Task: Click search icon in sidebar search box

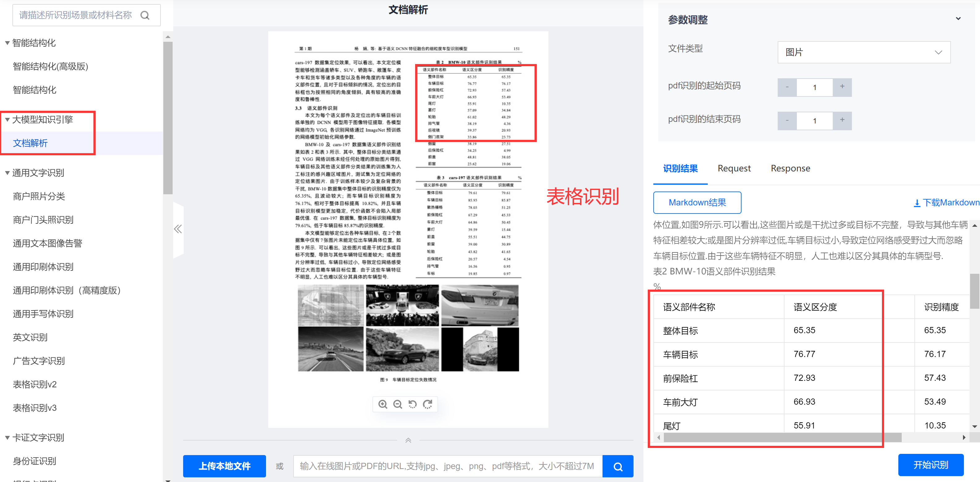Action: tap(145, 15)
